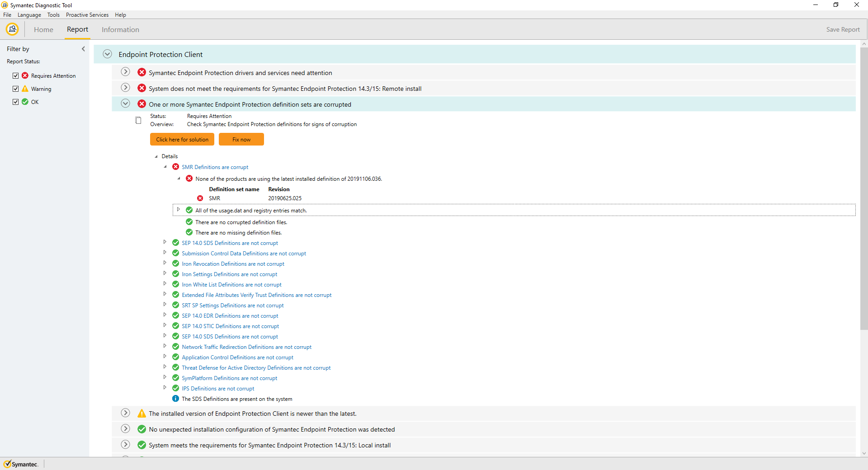
Task: Click green check beside IPS Definitions
Action: (175, 388)
